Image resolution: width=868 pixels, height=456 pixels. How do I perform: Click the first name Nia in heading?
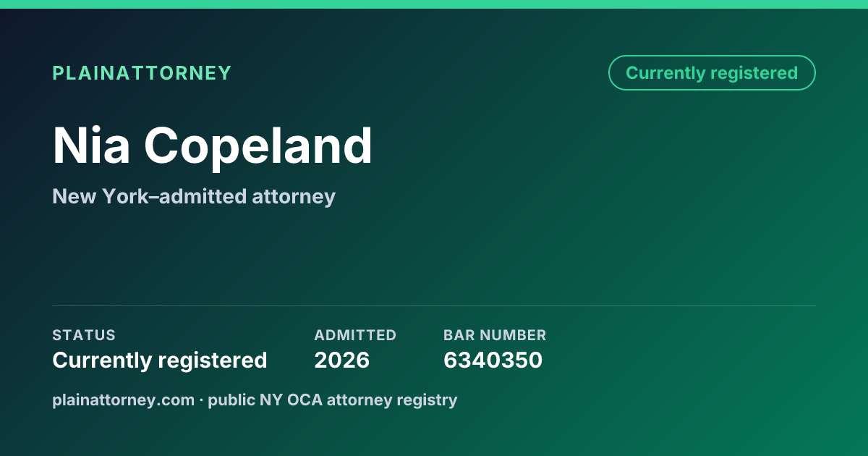click(x=91, y=145)
